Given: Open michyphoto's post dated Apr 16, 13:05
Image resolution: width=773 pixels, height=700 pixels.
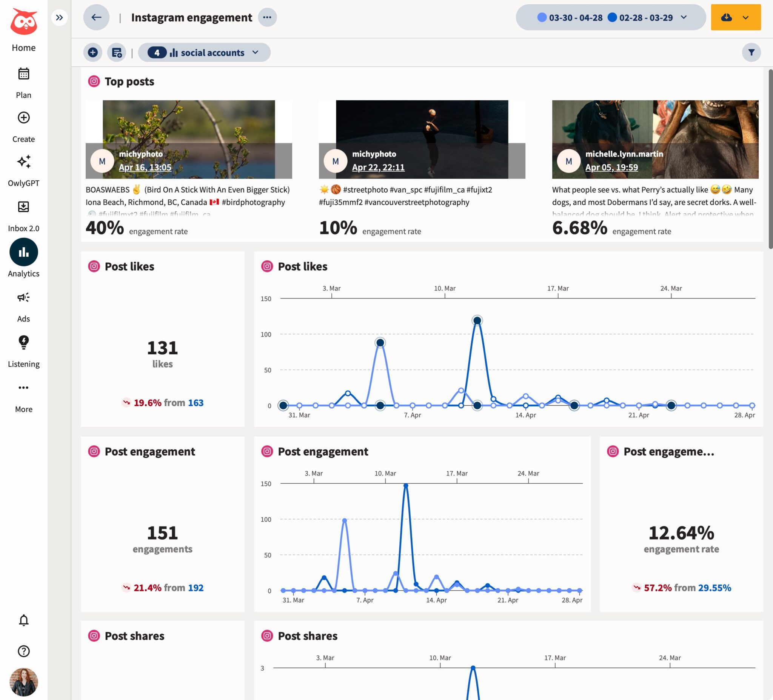Looking at the screenshot, I should (145, 167).
